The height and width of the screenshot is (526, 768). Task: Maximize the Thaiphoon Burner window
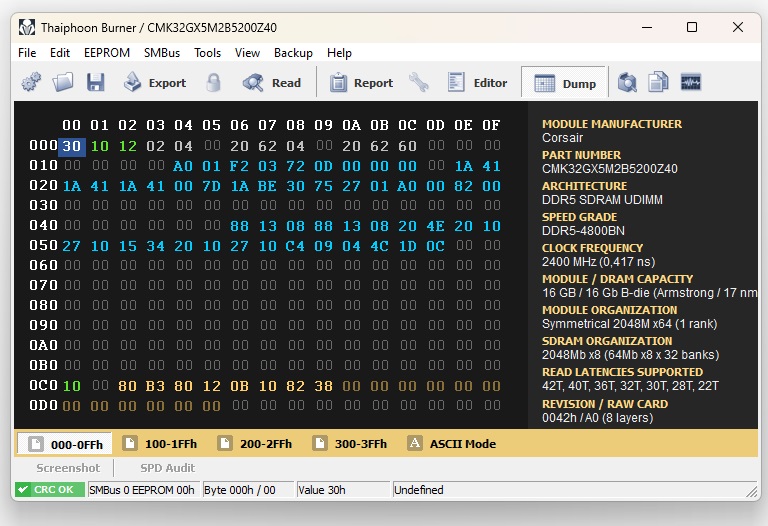click(x=692, y=27)
